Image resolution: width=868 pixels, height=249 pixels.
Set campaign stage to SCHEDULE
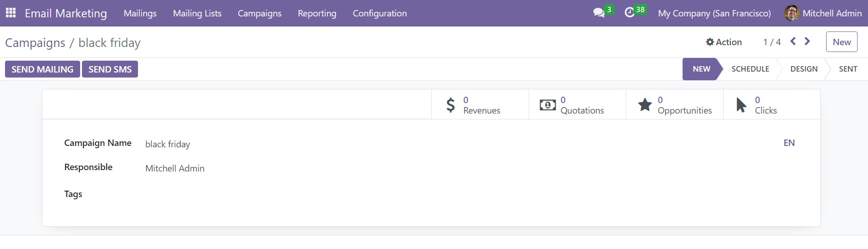750,69
